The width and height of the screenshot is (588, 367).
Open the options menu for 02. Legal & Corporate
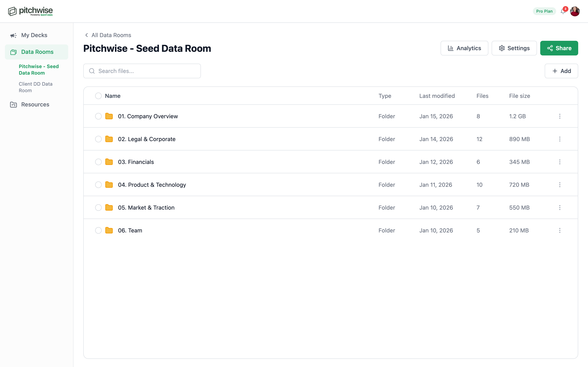coord(560,139)
